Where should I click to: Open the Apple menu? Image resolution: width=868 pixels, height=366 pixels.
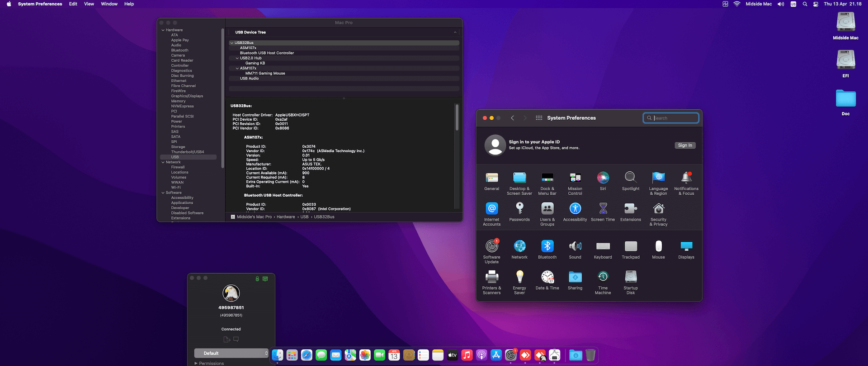tap(9, 4)
